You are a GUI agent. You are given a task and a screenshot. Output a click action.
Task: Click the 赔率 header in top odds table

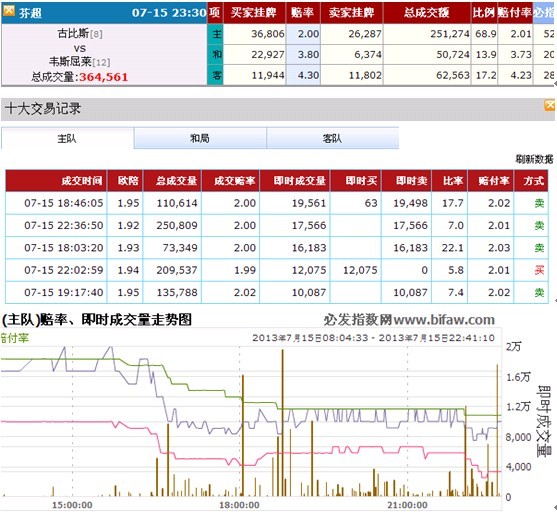[x=303, y=13]
